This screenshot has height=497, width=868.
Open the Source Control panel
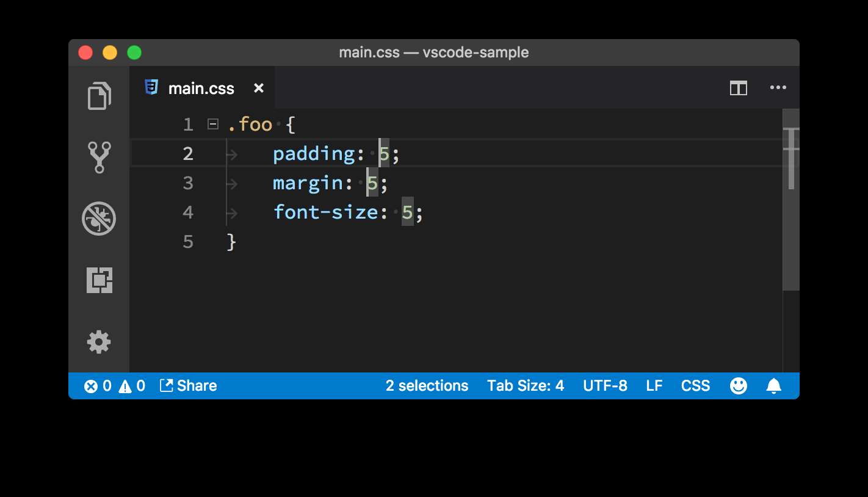(99, 157)
